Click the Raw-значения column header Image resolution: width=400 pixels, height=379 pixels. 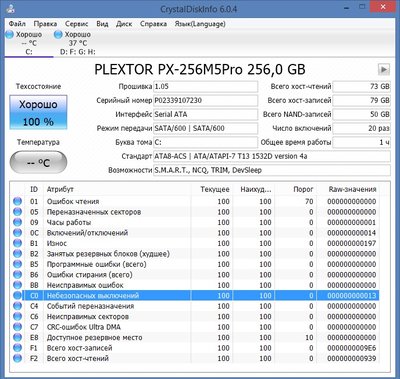pyautogui.click(x=352, y=189)
